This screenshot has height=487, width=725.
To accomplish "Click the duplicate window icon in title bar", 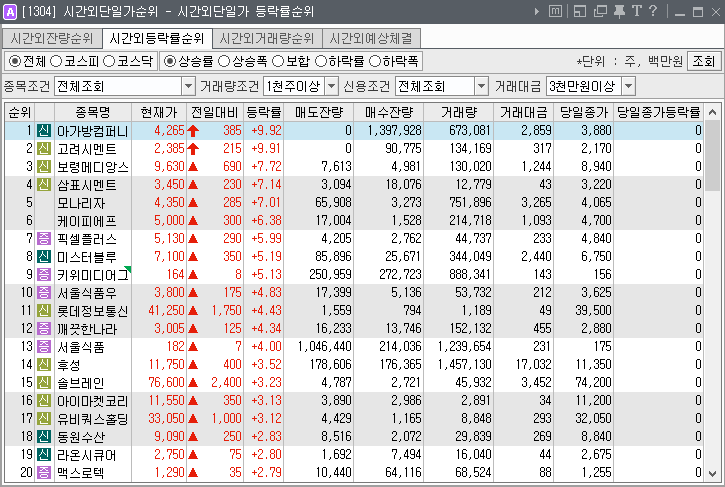I will pos(600,11).
